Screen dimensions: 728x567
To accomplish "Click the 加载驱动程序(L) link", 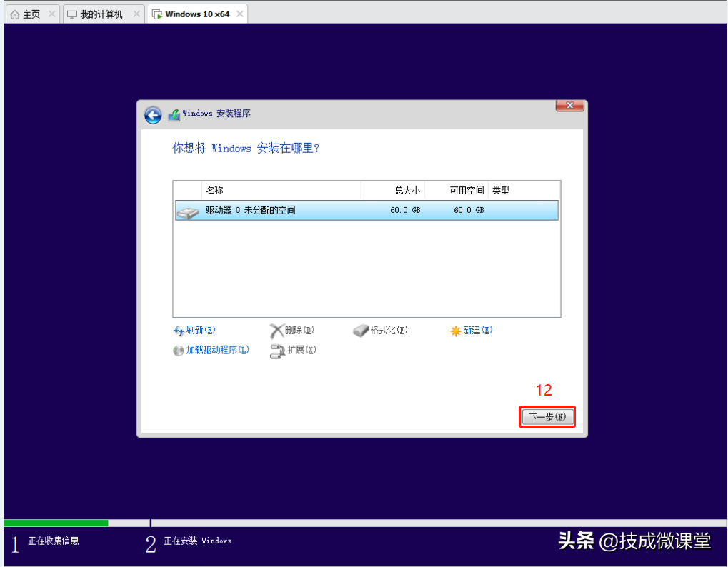I will (218, 350).
